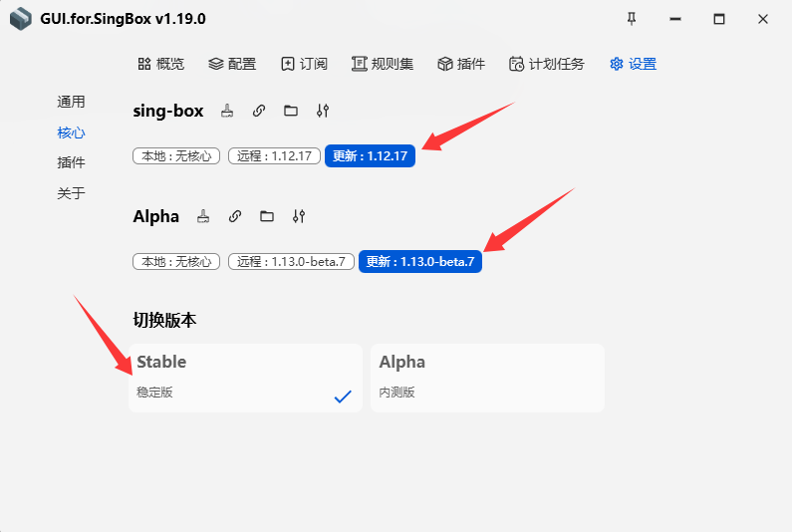The width and height of the screenshot is (792, 532).
Task: Click the sing-box 本地 : 无核心 tag
Action: 176,156
